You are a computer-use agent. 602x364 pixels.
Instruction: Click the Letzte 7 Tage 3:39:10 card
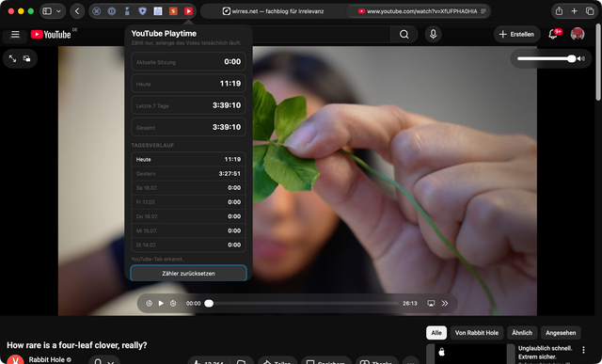(188, 105)
